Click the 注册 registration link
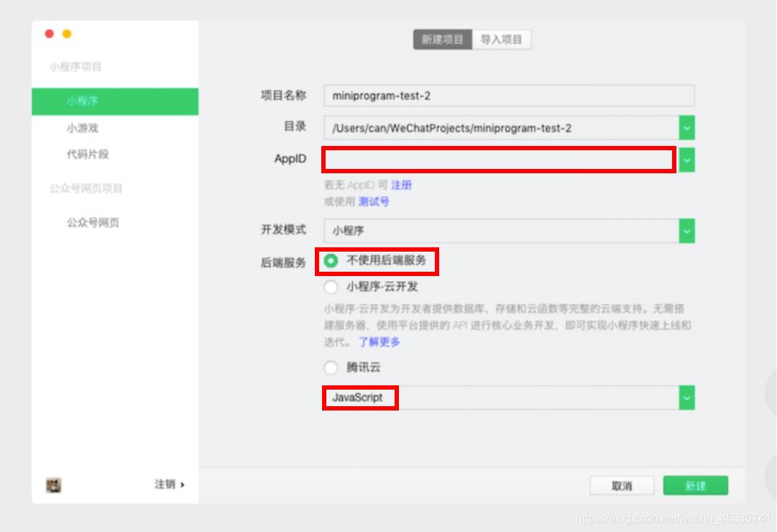The height and width of the screenshot is (532, 777). pyautogui.click(x=402, y=185)
